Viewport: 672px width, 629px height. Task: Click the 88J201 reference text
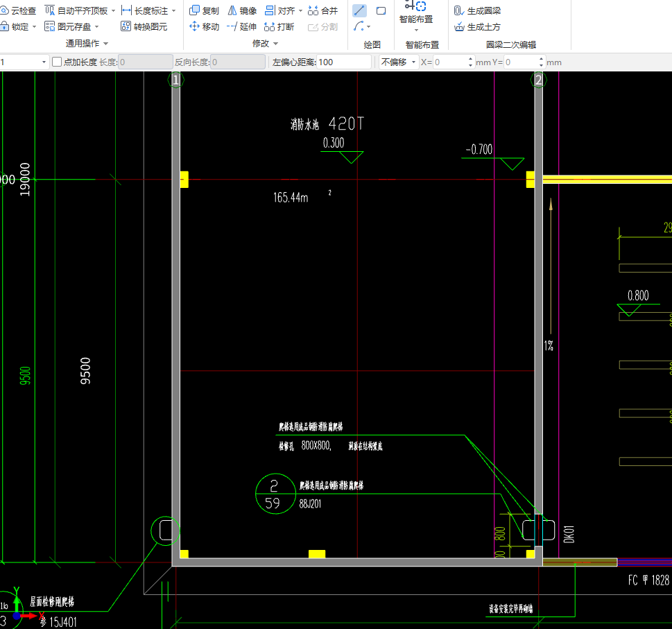[x=310, y=504]
